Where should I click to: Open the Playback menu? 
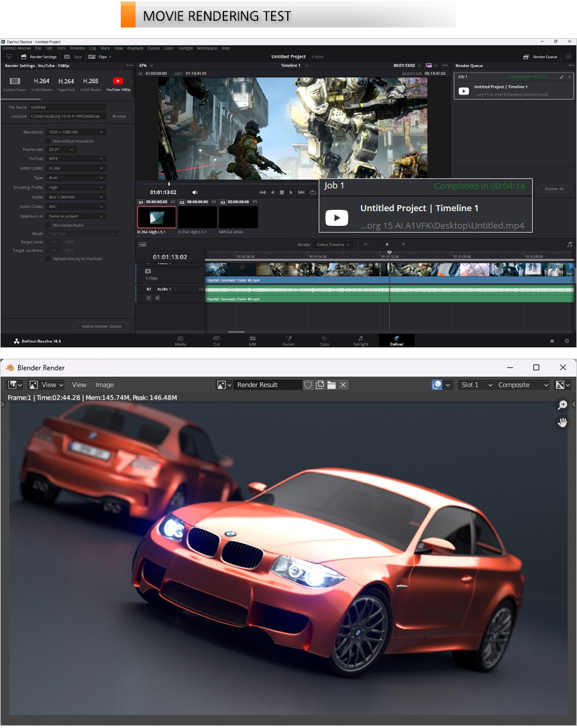coord(135,48)
